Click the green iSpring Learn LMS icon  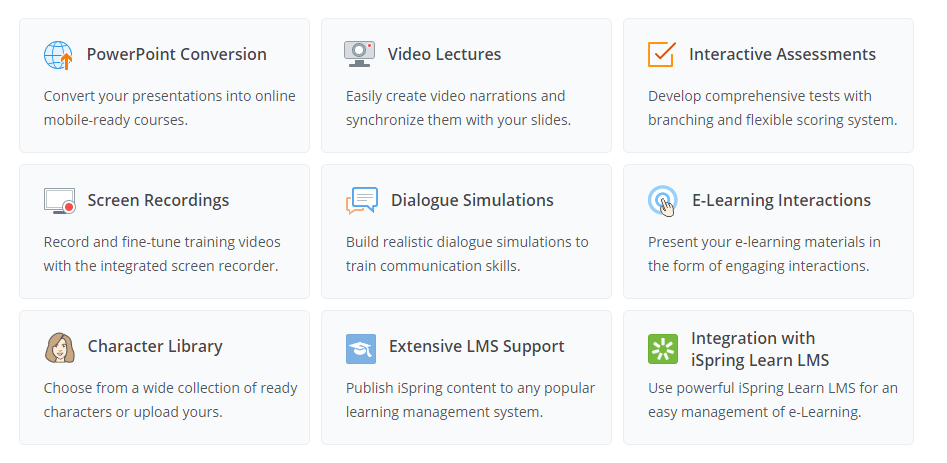tap(662, 348)
